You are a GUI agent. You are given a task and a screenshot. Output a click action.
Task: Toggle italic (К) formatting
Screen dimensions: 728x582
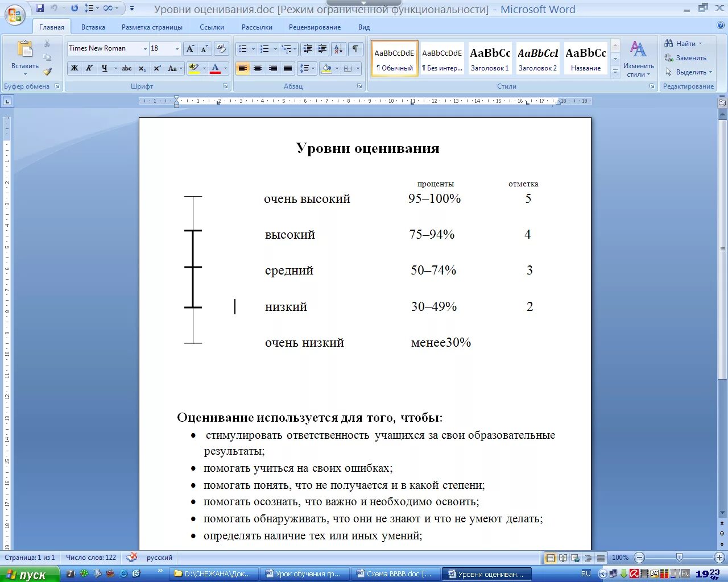point(89,68)
